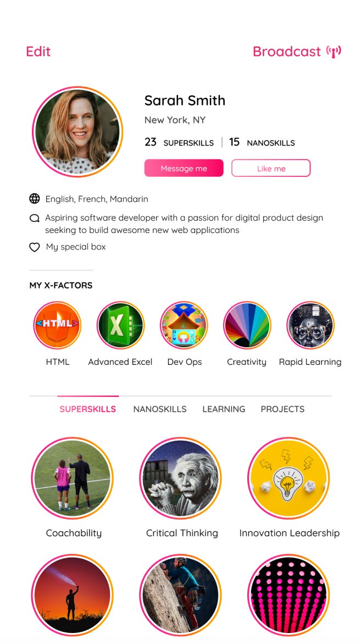Select the Innovation Leadership lightbulb thumbnail

[288, 478]
